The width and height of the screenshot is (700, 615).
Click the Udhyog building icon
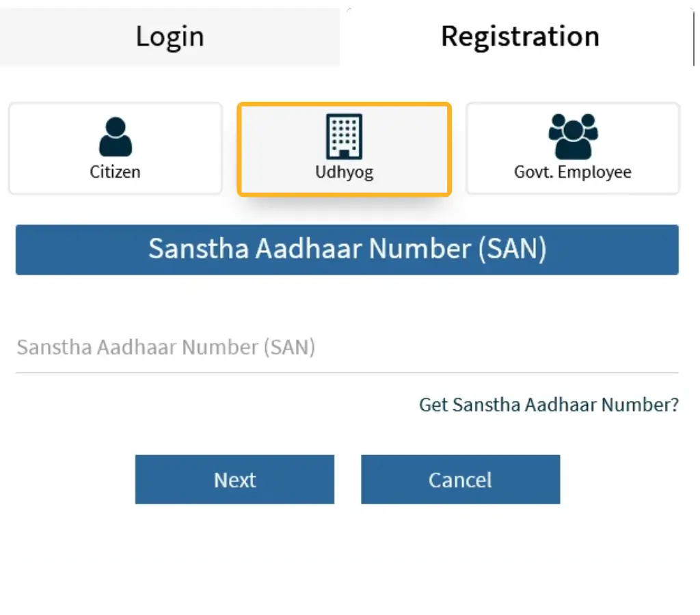[344, 136]
